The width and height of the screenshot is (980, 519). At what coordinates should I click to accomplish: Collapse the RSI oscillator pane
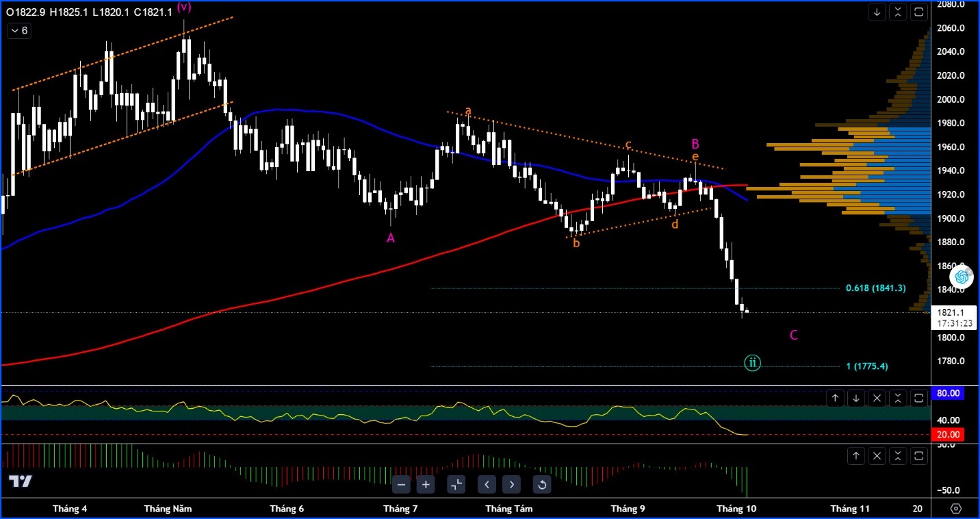click(898, 398)
